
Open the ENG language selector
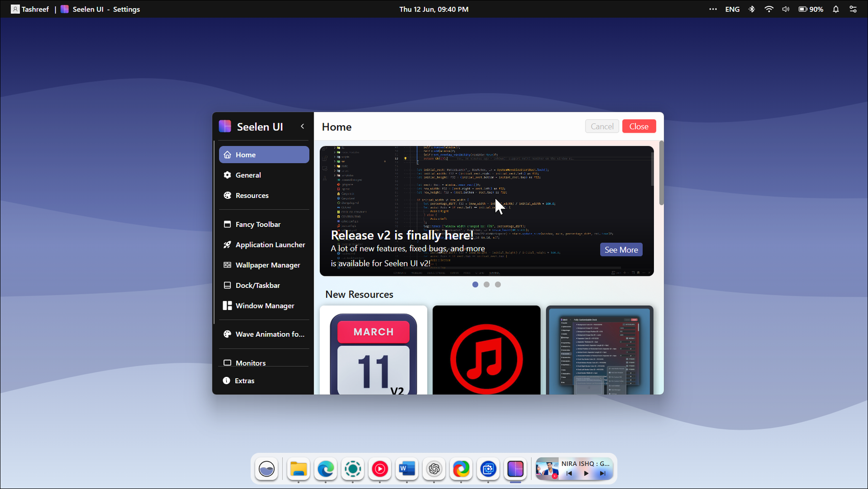732,9
